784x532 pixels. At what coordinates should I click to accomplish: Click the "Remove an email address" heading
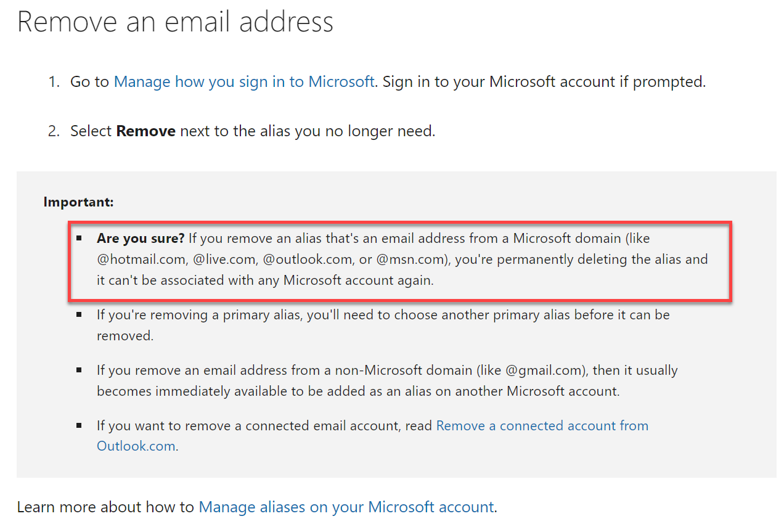tap(176, 21)
